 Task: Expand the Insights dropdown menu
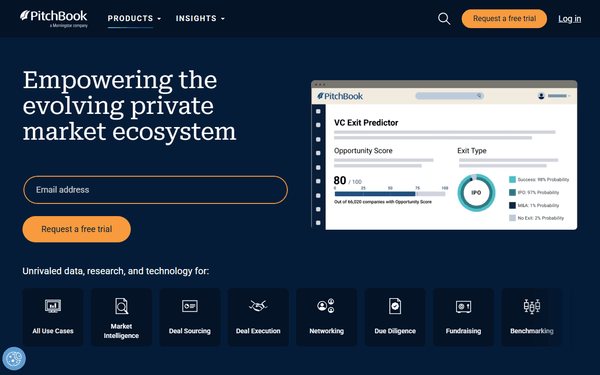[x=200, y=18]
